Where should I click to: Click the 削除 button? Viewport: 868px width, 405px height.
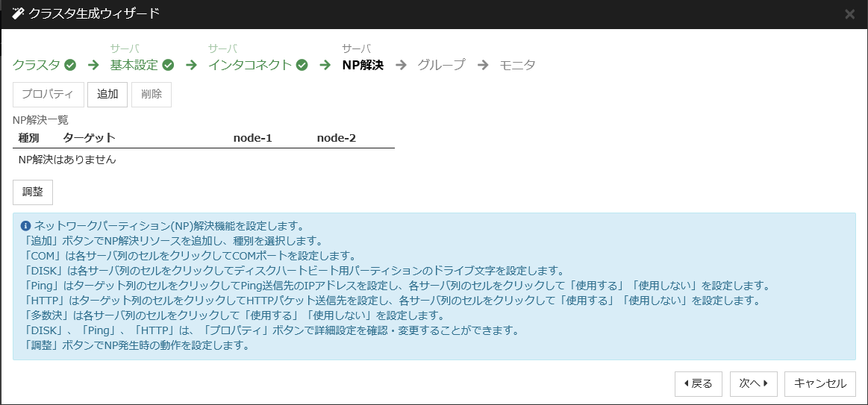[x=152, y=95]
